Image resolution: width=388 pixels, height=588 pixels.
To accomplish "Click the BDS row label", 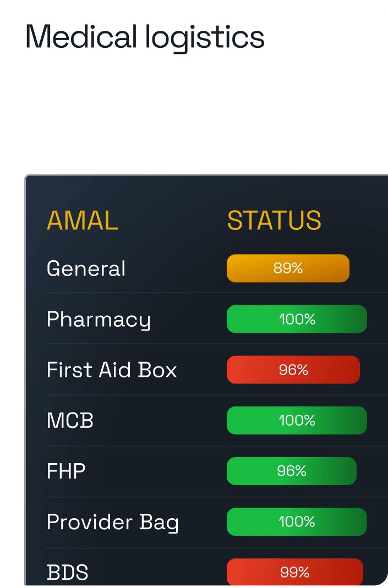I will click(x=67, y=573).
